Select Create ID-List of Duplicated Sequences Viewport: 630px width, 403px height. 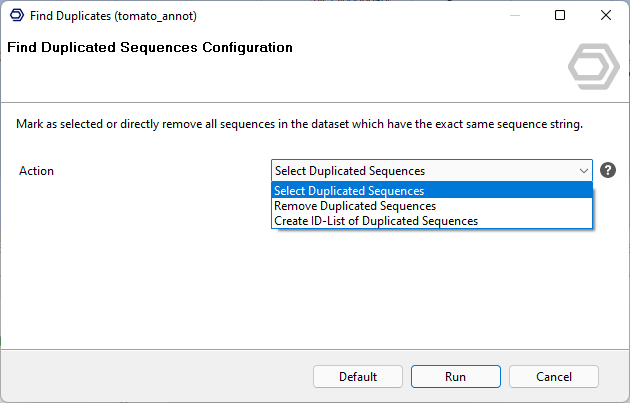coord(376,221)
